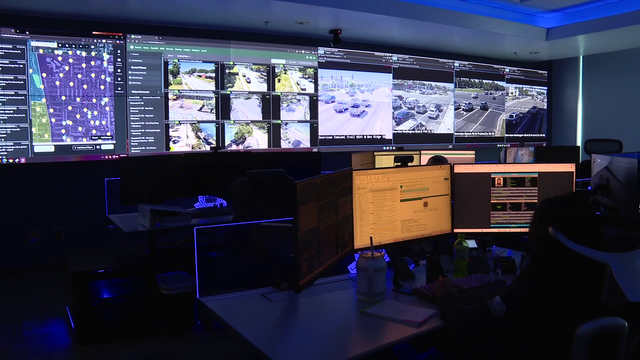Focus the search field above the purple map
Image resolution: width=640 pixels, height=360 pixels.
43,44
